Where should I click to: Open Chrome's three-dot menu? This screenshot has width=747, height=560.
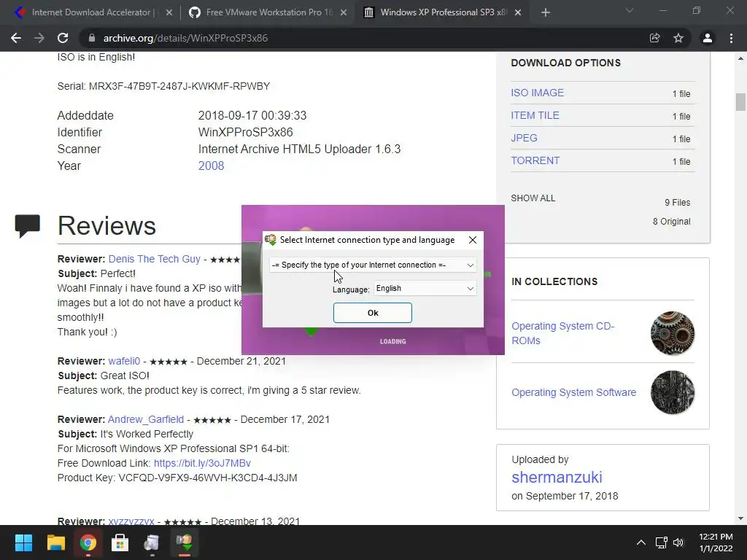click(x=731, y=38)
